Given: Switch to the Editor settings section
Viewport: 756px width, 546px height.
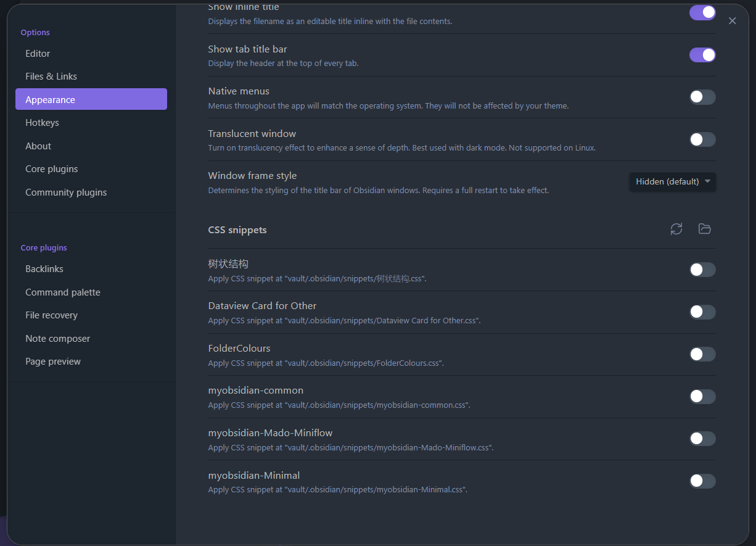Looking at the screenshot, I should tap(38, 53).
